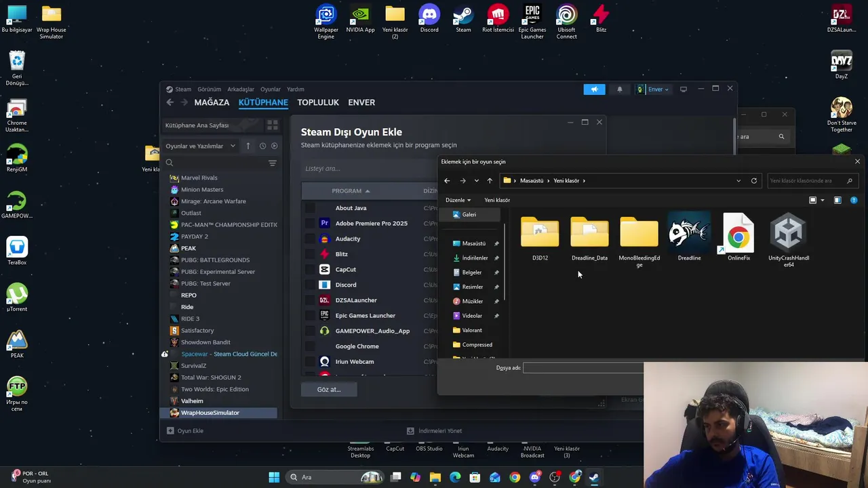868x488 pixels.
Task: Go back in Steam navigation
Action: pos(170,102)
